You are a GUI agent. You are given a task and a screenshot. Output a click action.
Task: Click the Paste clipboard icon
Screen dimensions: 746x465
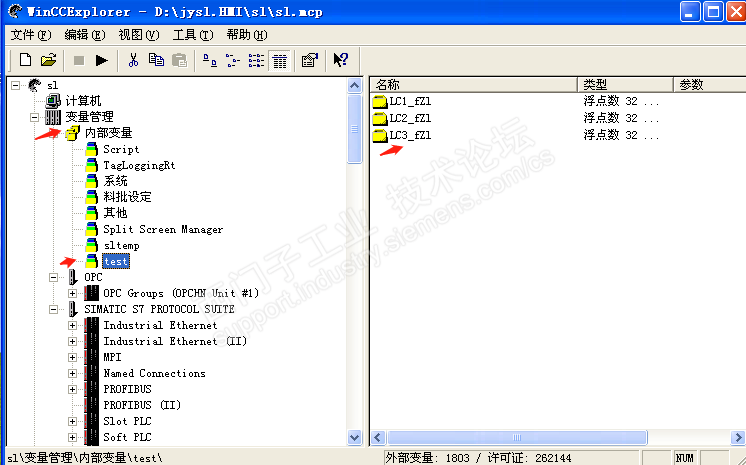point(179,60)
